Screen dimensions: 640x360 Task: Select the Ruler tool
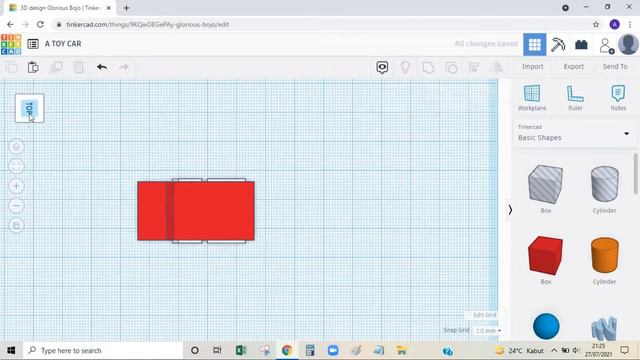[575, 98]
